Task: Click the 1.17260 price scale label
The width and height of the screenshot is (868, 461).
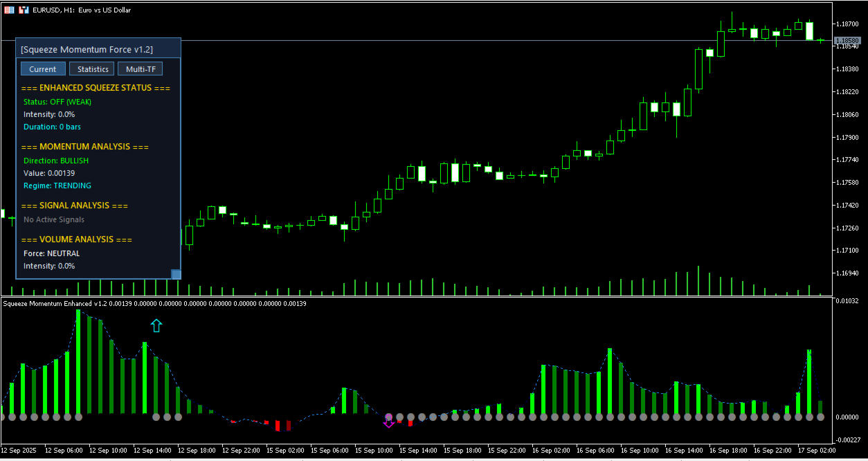Action: click(x=848, y=228)
